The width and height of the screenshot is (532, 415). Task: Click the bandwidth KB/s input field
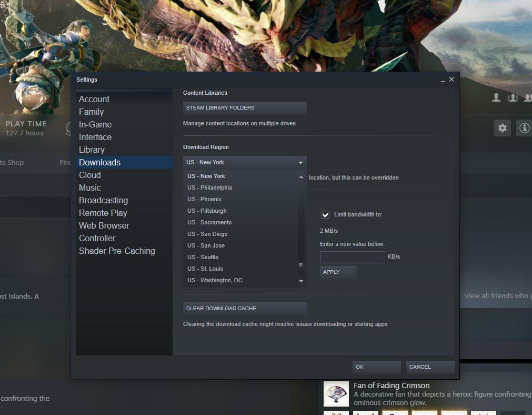pyautogui.click(x=353, y=257)
